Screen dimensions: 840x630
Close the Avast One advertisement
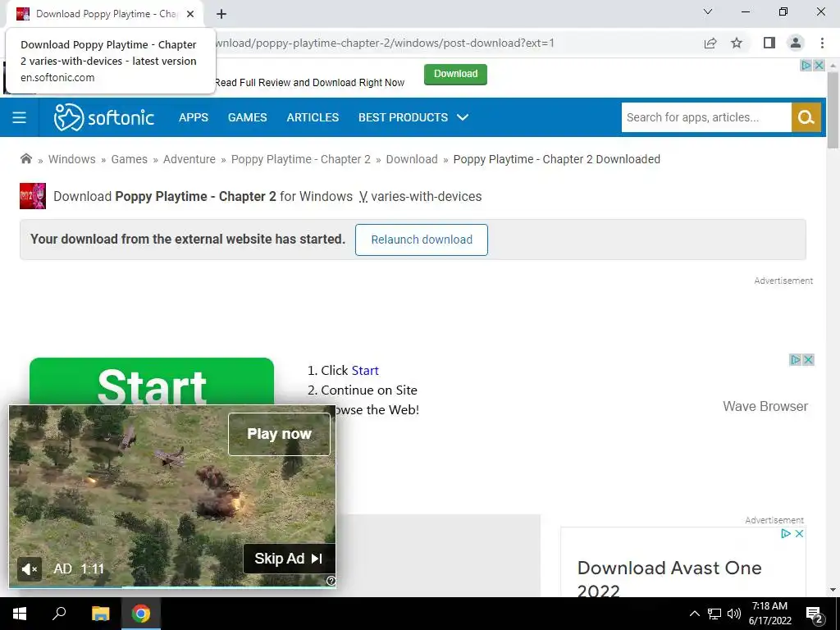(799, 533)
